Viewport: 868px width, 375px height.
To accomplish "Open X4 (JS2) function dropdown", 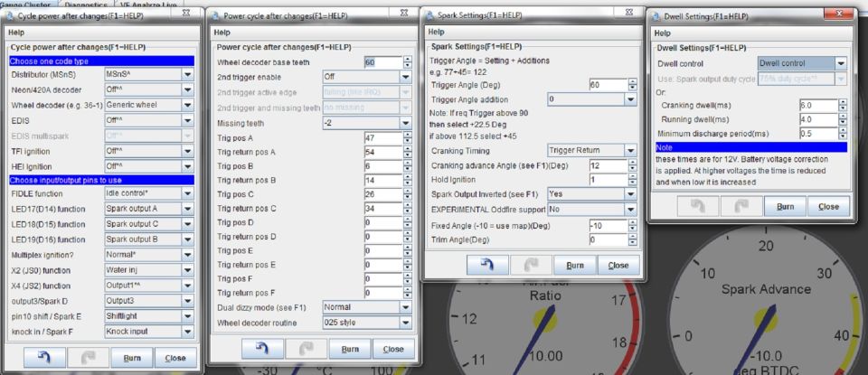I will pyautogui.click(x=149, y=286).
